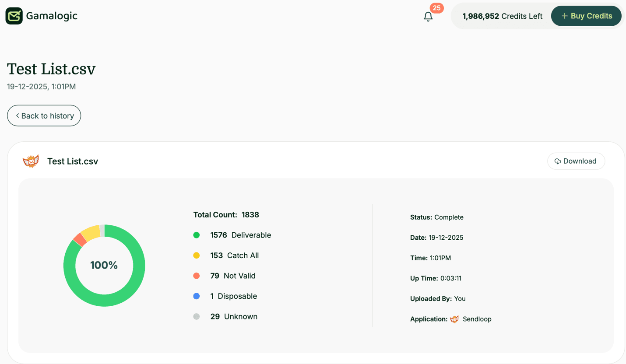The image size is (626, 364).
Task: Select the red Not Valid legend dot
Action: (196, 276)
